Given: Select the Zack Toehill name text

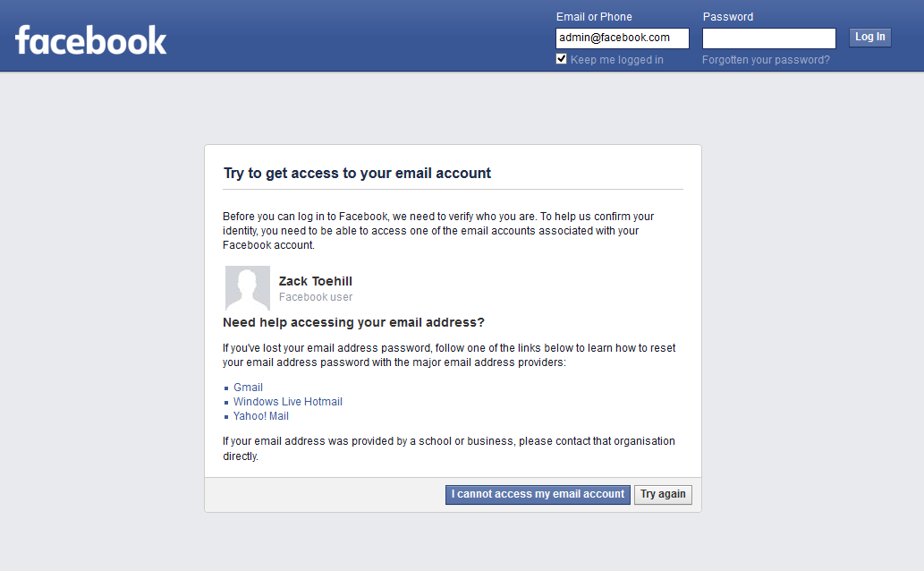Looking at the screenshot, I should point(316,281).
